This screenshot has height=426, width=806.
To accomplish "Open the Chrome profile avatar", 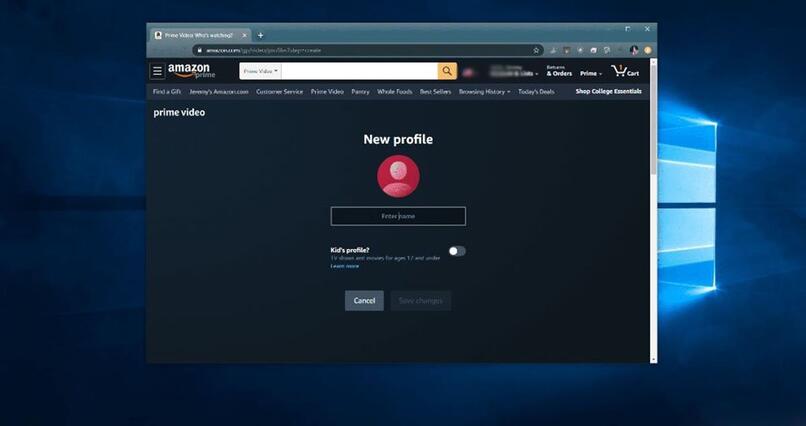I will pyautogui.click(x=634, y=50).
